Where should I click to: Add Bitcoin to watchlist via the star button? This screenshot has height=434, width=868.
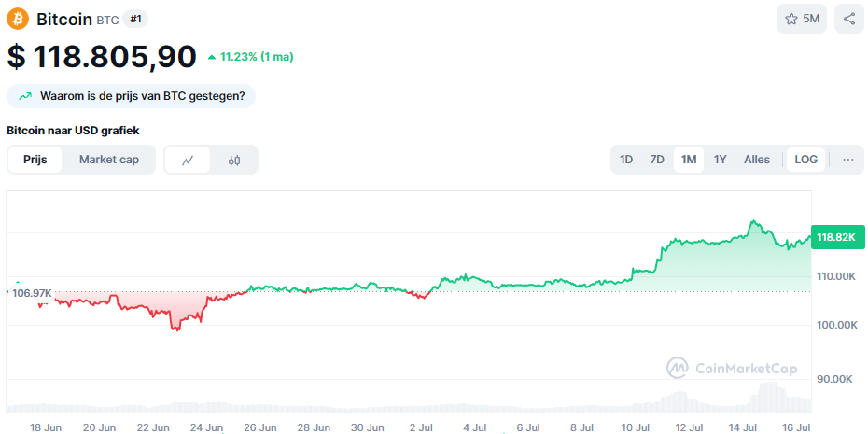point(802,19)
